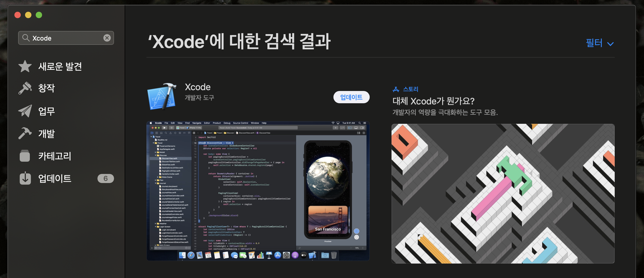This screenshot has height=278, width=644.
Task: Open the Xcode app title link
Action: 198,87
